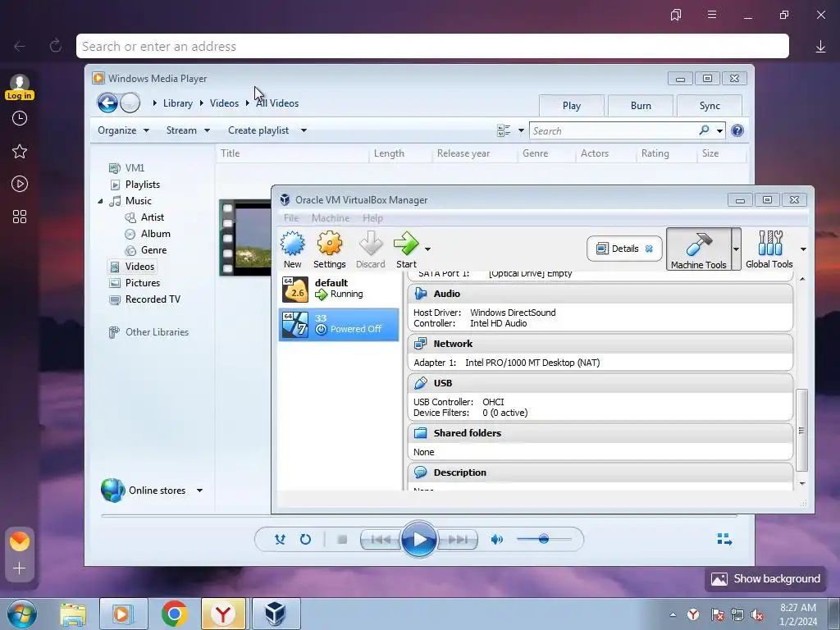840x630 pixels.
Task: Toggle repeat in Media Player
Action: (x=305, y=539)
